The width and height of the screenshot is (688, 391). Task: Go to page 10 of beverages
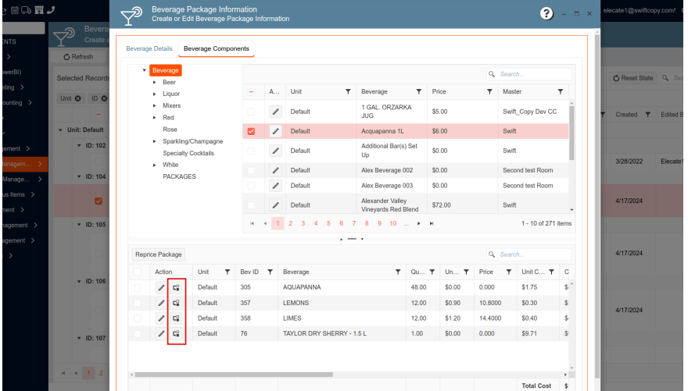click(393, 223)
